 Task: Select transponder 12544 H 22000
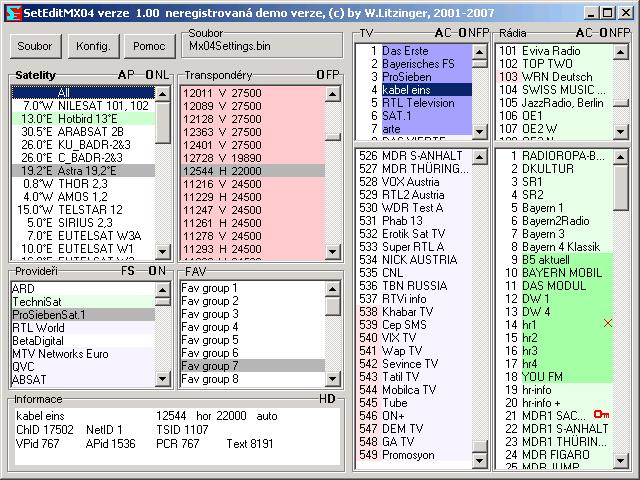[x=253, y=171]
